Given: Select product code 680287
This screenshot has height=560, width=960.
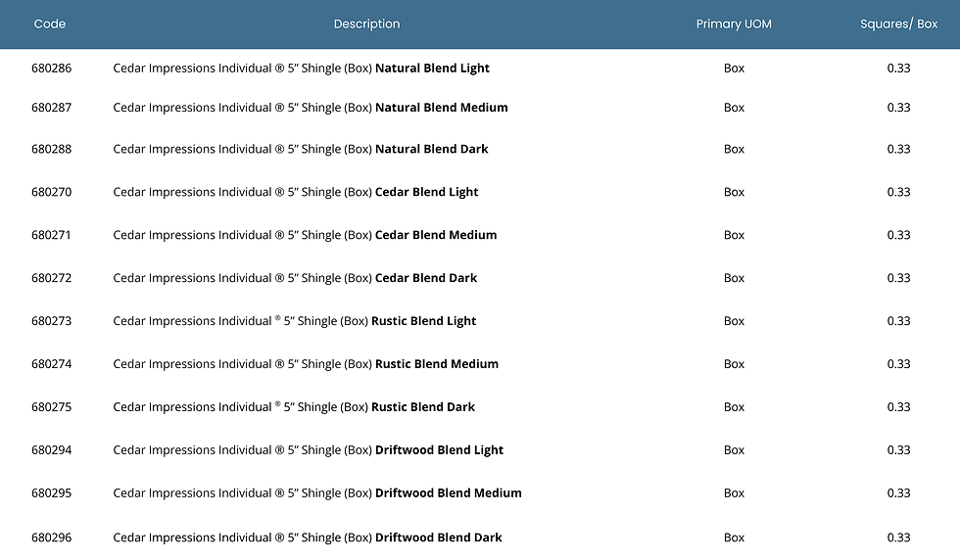Looking at the screenshot, I should (52, 108).
